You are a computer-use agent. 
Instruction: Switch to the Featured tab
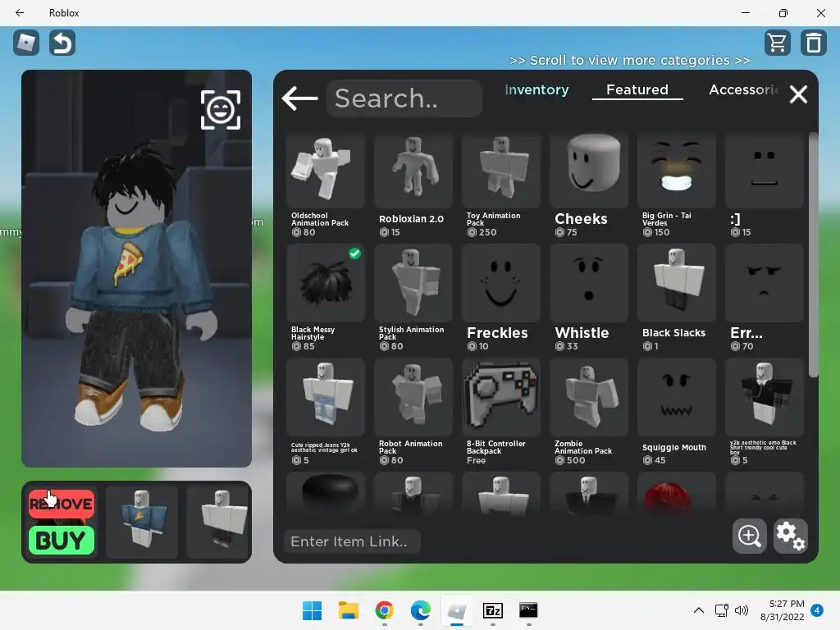click(637, 90)
